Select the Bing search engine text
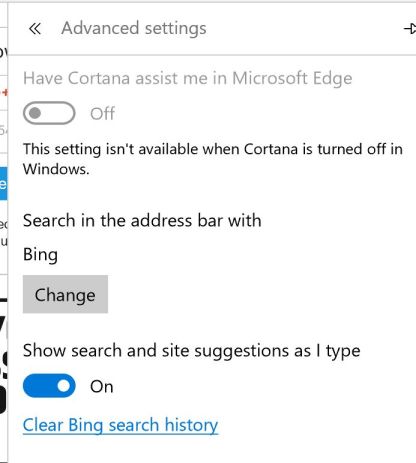This screenshot has width=416, height=463. [40, 255]
